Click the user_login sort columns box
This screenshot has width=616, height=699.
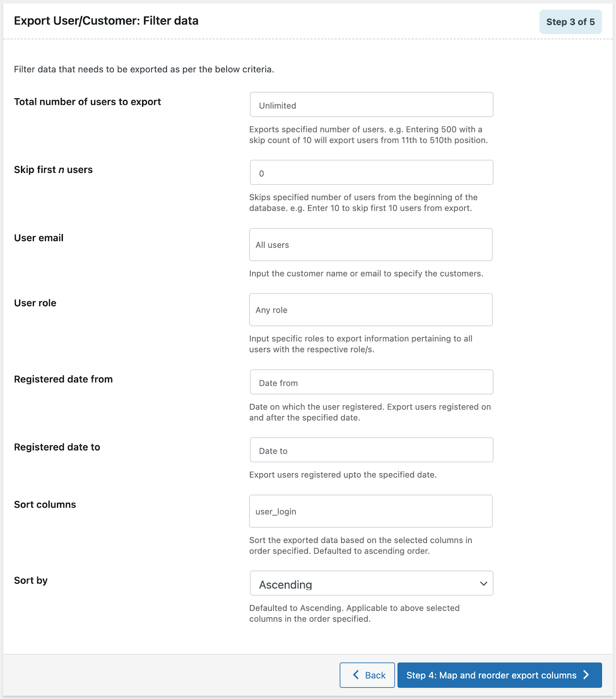coord(371,511)
